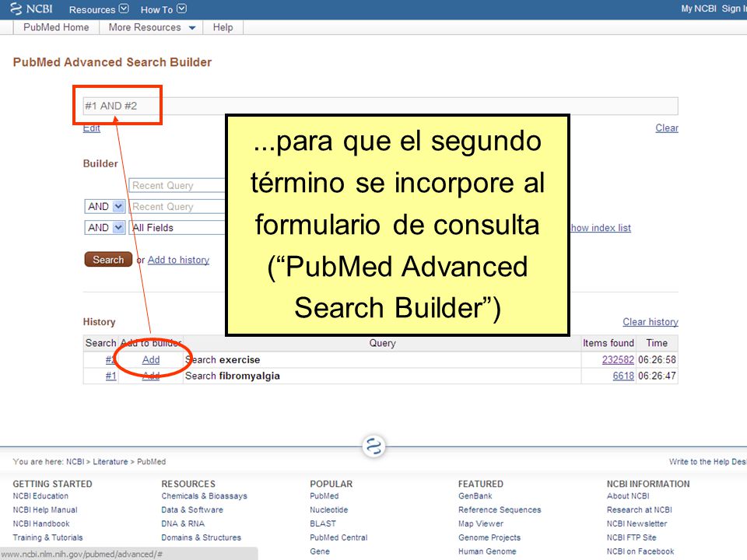This screenshot has height=560, width=747.
Task: Open the Write to the Help Desk link
Action: pos(707,461)
